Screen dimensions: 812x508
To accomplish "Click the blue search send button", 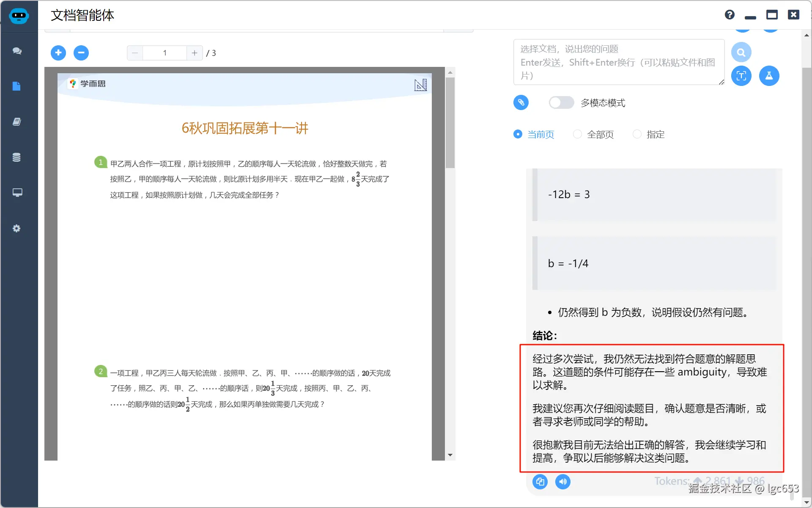I will click(x=741, y=52).
